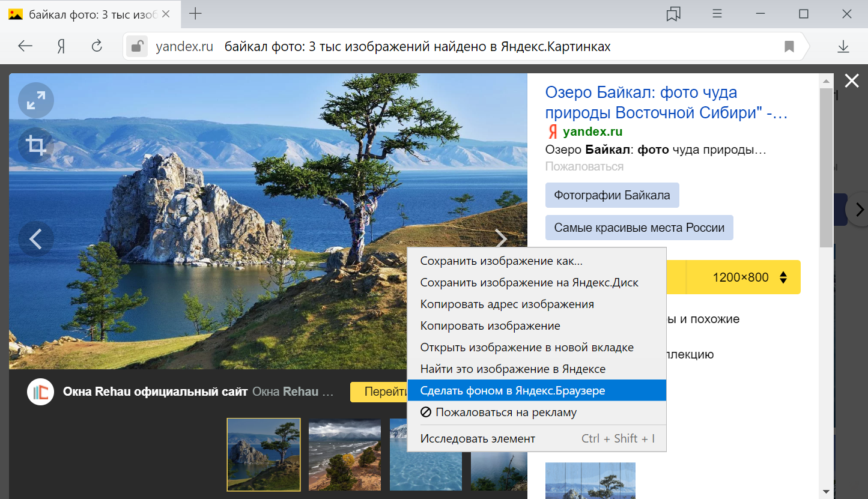The image size is (868, 499).
Task: Open Yandex home via Я icon
Action: point(61,46)
